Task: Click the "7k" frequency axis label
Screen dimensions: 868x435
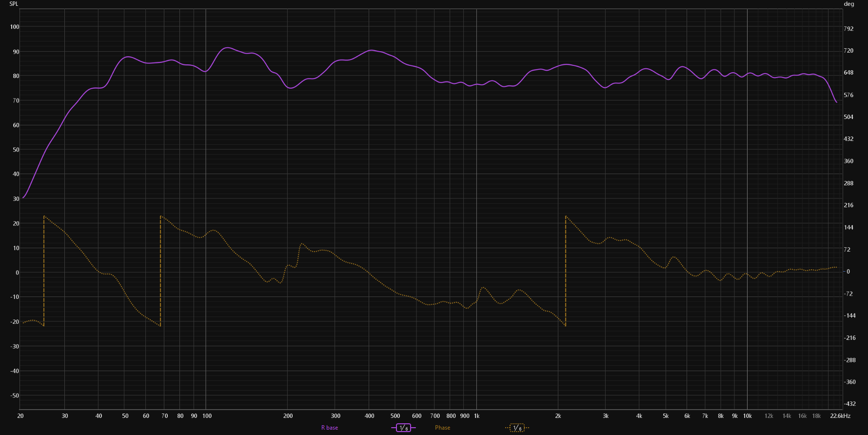Action: [x=705, y=416]
